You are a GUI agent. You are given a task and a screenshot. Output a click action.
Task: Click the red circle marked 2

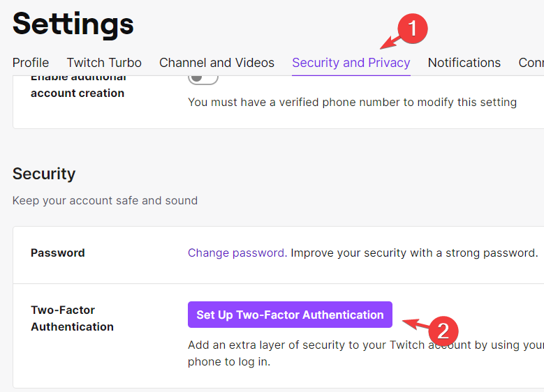tap(443, 331)
